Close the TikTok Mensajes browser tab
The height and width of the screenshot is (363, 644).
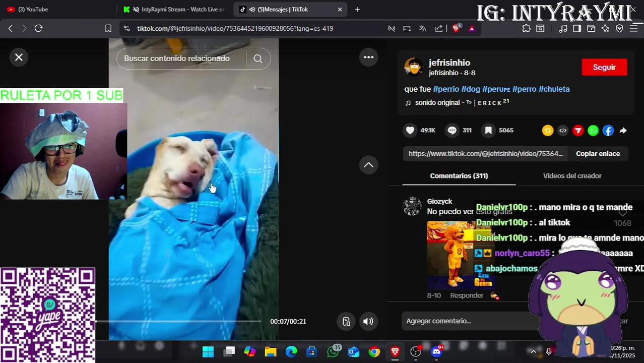340,9
